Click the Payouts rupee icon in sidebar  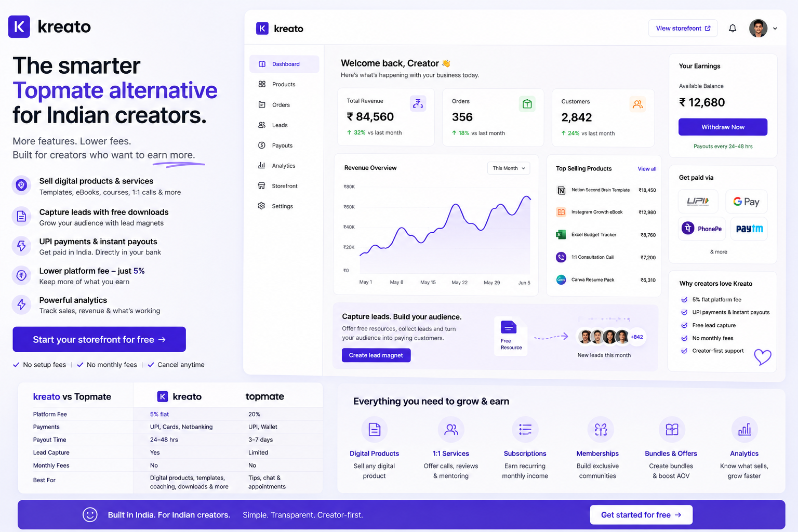tap(262, 145)
